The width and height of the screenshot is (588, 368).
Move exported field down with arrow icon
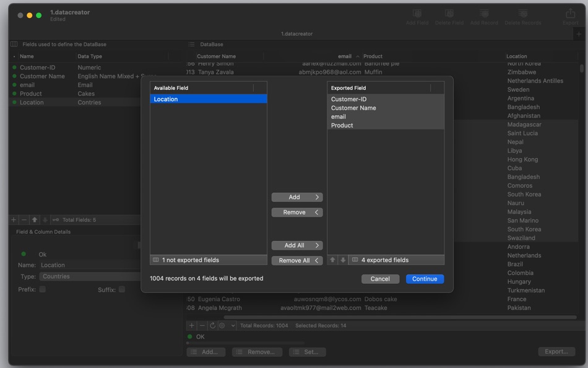click(x=343, y=260)
